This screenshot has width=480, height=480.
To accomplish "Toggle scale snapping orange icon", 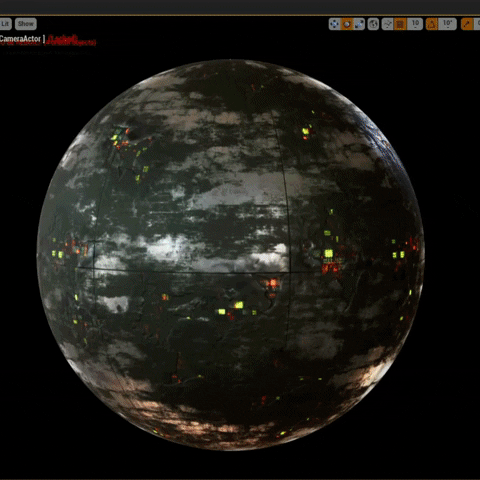I will pos(467,24).
